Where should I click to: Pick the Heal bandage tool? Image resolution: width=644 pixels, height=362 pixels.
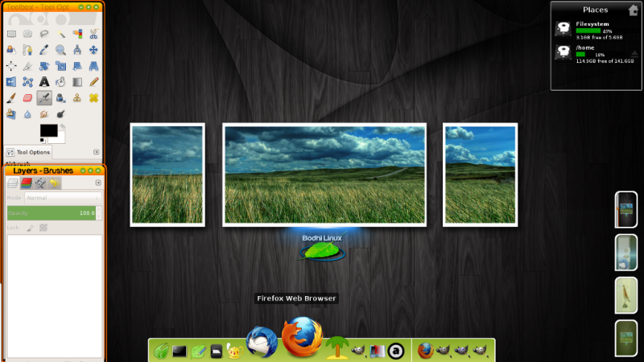(x=93, y=98)
